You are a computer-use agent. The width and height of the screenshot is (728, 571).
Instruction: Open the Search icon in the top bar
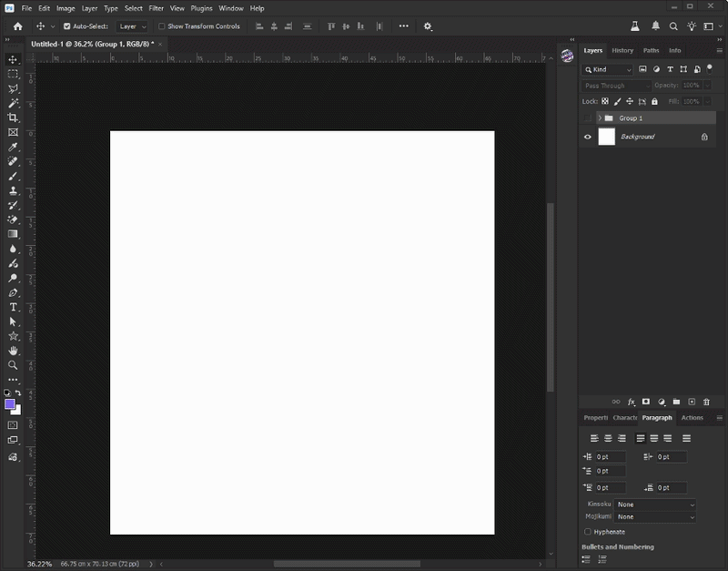click(x=673, y=26)
